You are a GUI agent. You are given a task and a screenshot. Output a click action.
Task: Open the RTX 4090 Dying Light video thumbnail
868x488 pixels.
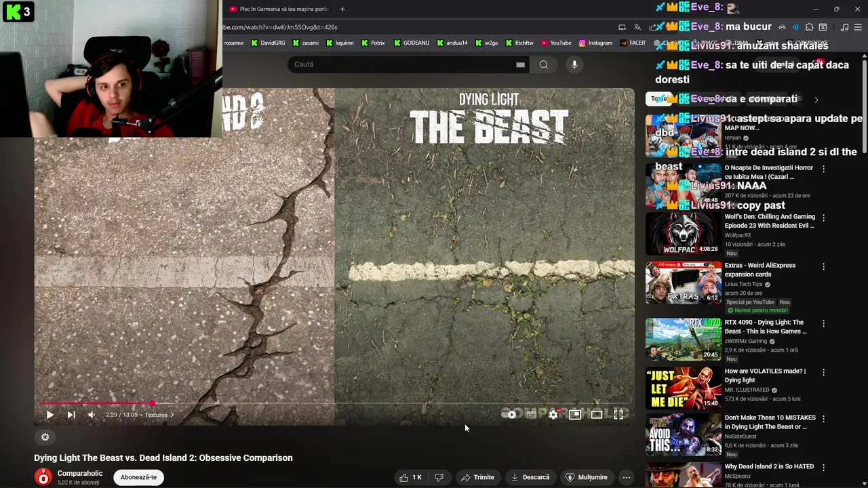683,339
